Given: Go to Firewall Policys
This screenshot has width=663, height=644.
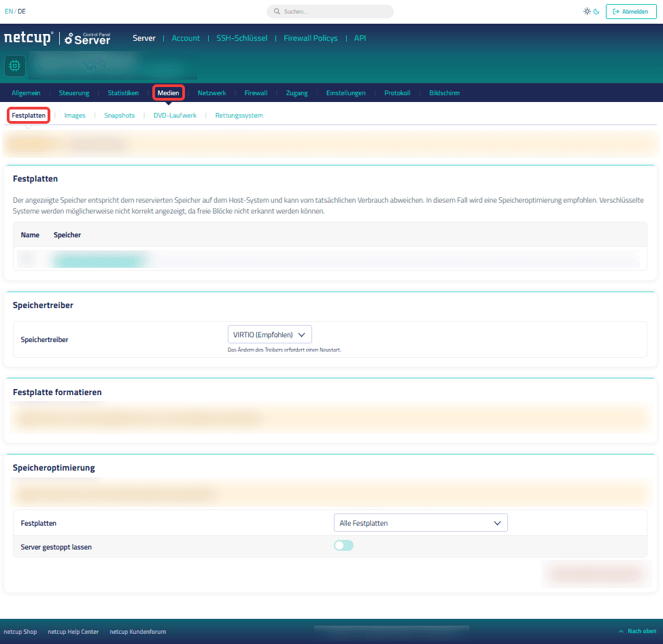Looking at the screenshot, I should pyautogui.click(x=311, y=38).
